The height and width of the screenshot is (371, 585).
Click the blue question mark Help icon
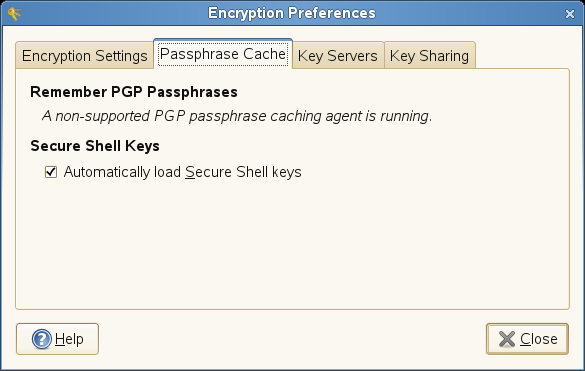coord(41,339)
